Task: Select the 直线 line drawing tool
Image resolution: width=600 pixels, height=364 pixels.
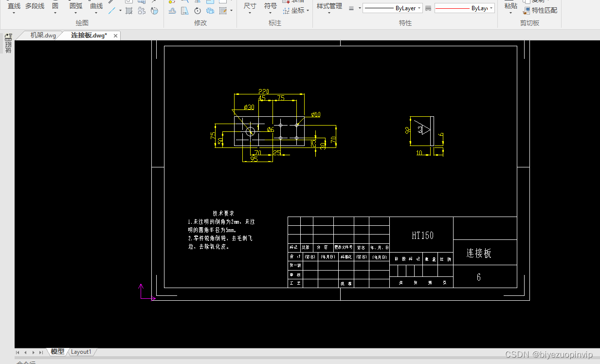Action: [14, 6]
